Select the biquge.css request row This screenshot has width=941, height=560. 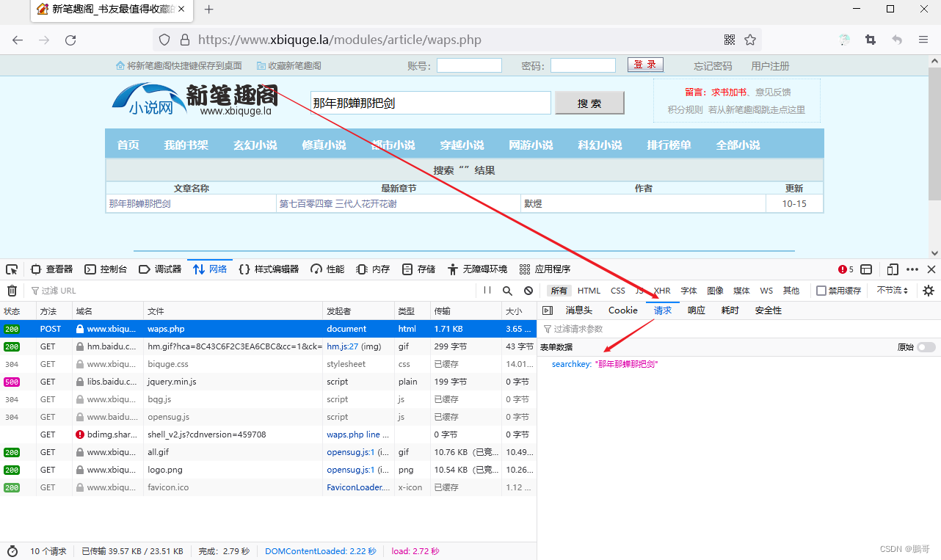[268, 364]
